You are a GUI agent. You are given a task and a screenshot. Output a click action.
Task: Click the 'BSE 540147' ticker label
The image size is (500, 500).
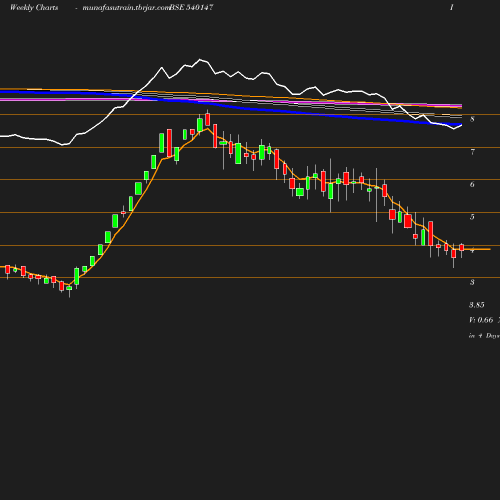click(x=191, y=7)
